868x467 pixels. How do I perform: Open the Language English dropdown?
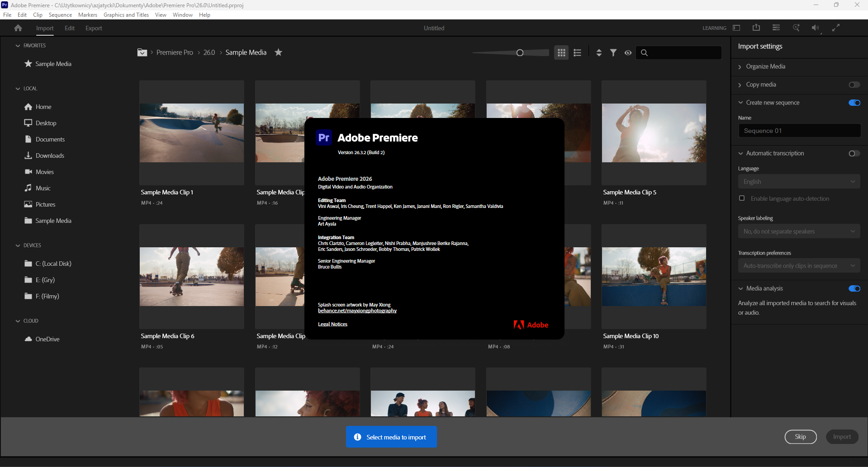coord(799,182)
